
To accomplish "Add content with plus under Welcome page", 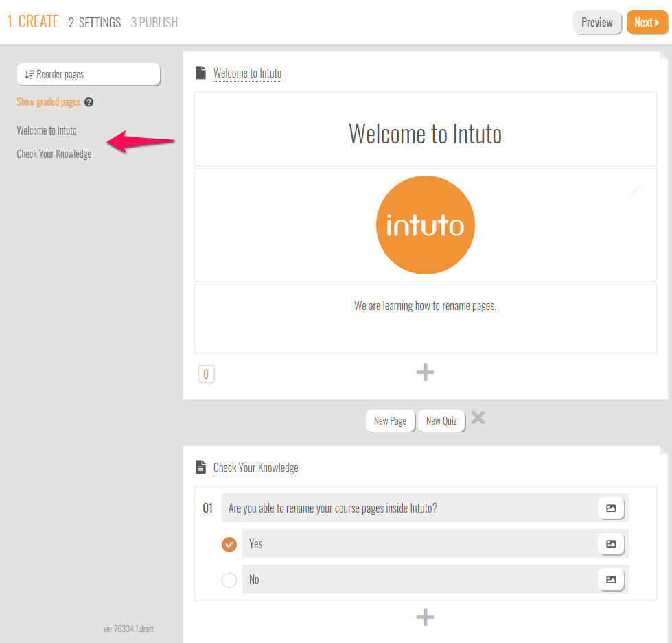I will (425, 372).
